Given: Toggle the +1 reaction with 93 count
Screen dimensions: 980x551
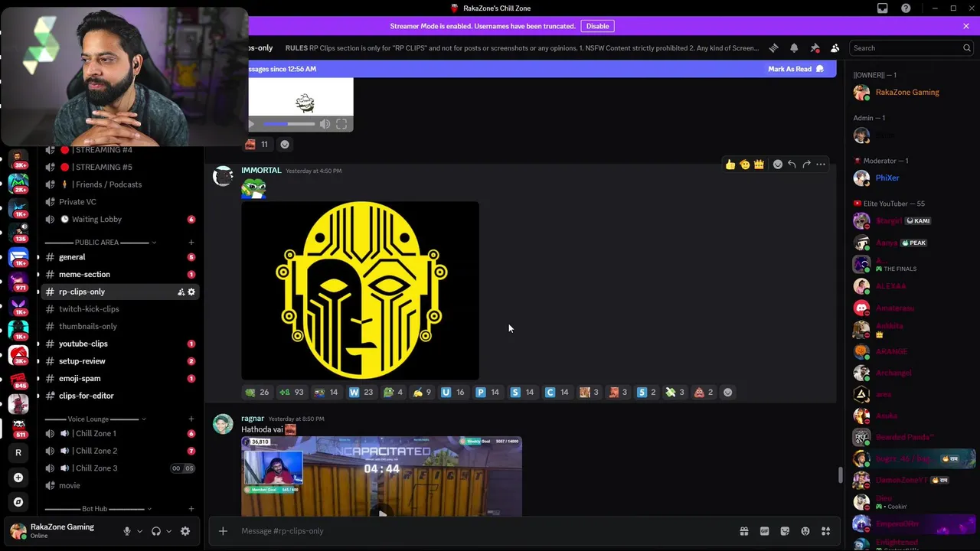Looking at the screenshot, I should (x=292, y=393).
